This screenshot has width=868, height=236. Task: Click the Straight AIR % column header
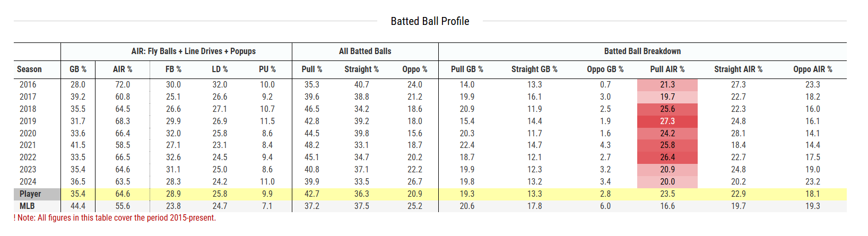pyautogui.click(x=738, y=69)
